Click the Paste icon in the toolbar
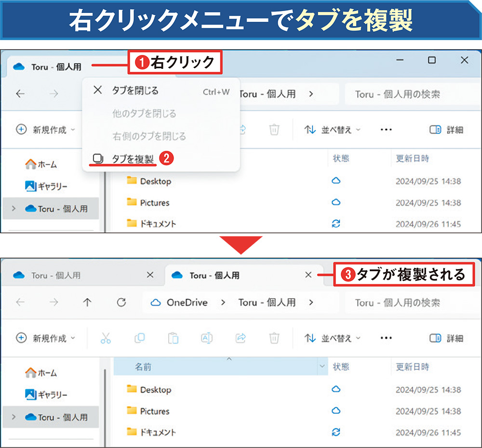This screenshot has height=448, width=482. coord(173,338)
